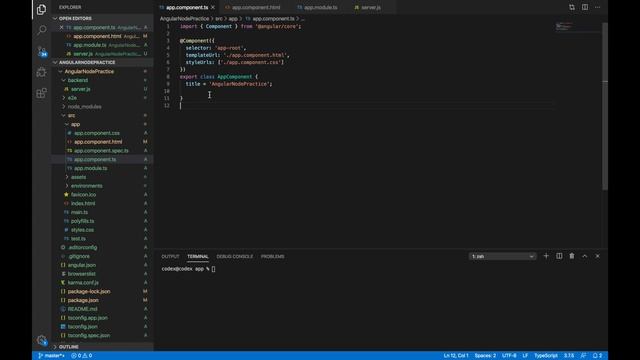This screenshot has height=360, width=640.
Task: Open the Source Control view
Action: pyautogui.click(x=41, y=51)
